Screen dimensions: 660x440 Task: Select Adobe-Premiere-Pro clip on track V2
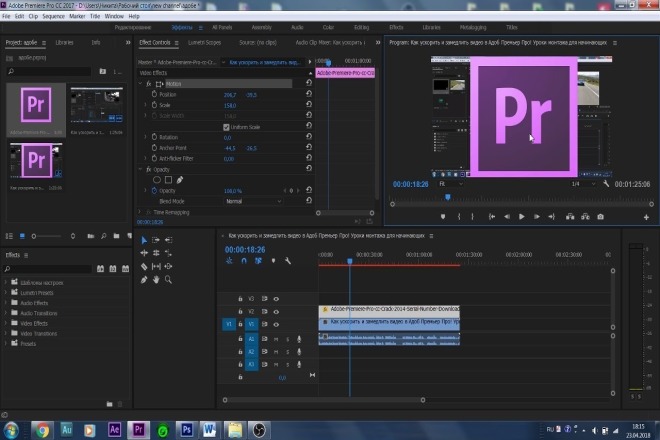(389, 310)
